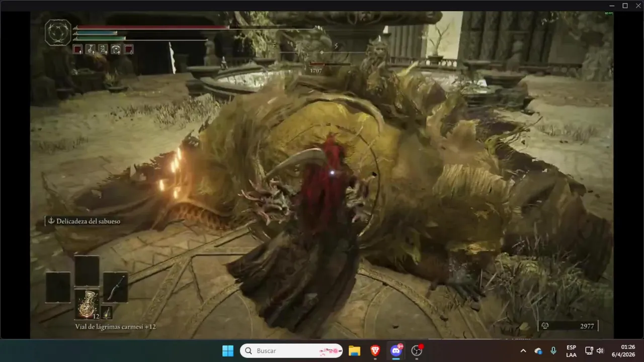Click the second status buff icon under stamina bar
The height and width of the screenshot is (362, 644).
coord(90,49)
